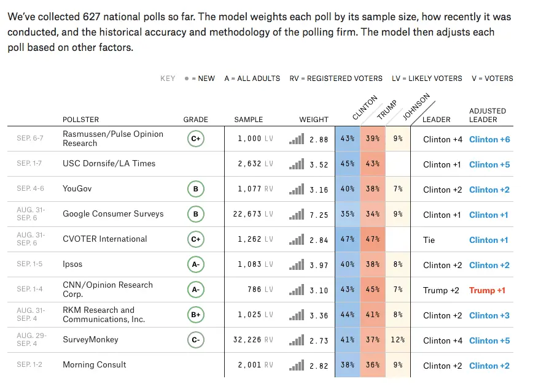
Task: Click the Trump +1 adjusted leader
Action: click(x=487, y=290)
